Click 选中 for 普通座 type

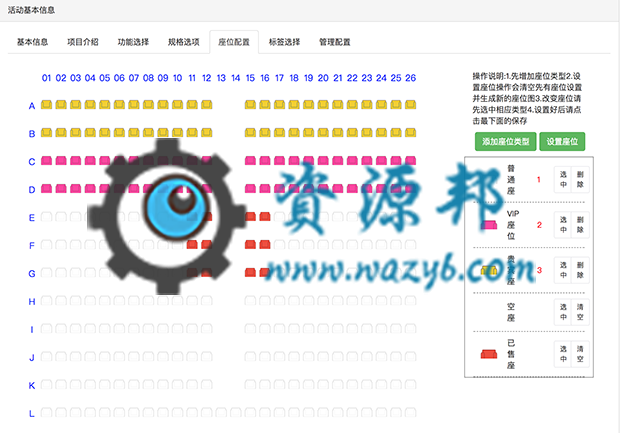click(x=563, y=180)
